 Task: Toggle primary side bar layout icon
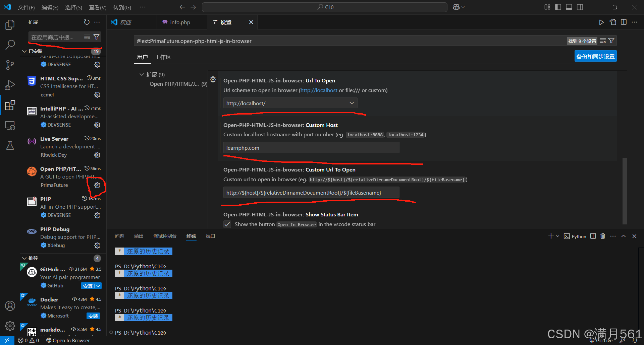(558, 7)
